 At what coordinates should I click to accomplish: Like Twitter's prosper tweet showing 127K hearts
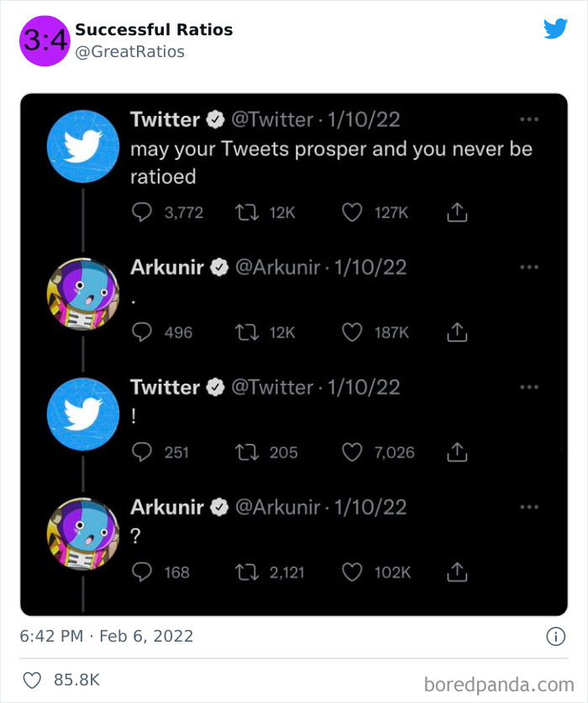click(352, 212)
